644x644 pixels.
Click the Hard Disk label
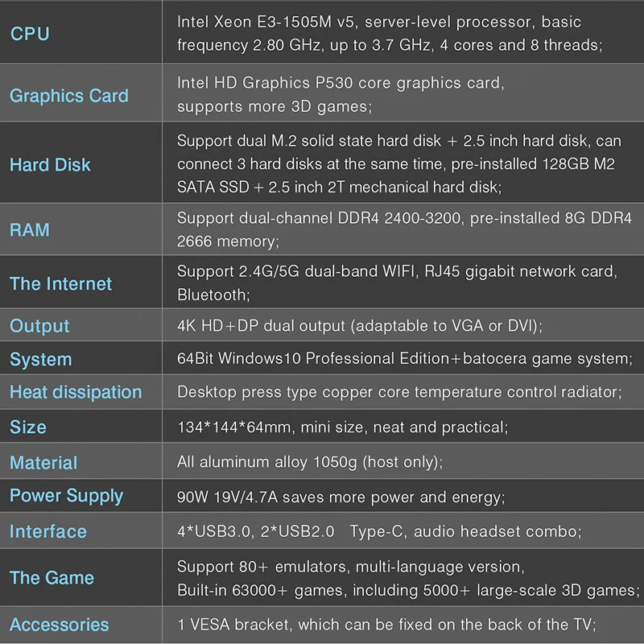(50, 165)
